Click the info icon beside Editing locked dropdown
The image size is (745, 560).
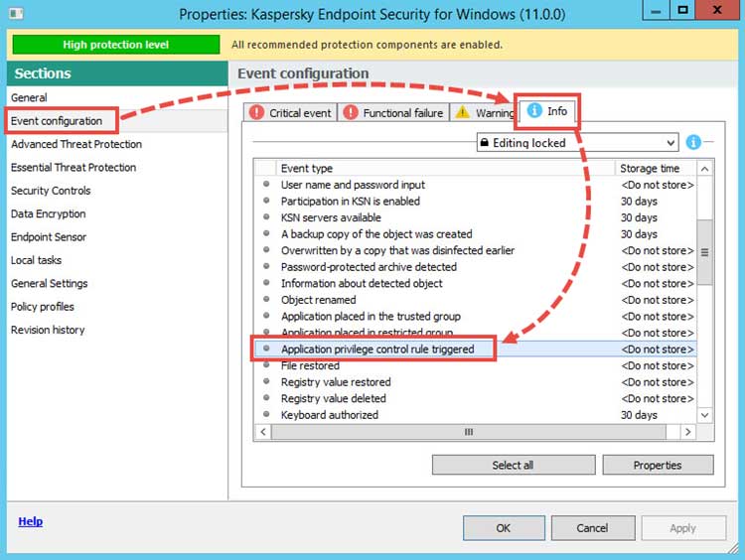pyautogui.click(x=693, y=142)
